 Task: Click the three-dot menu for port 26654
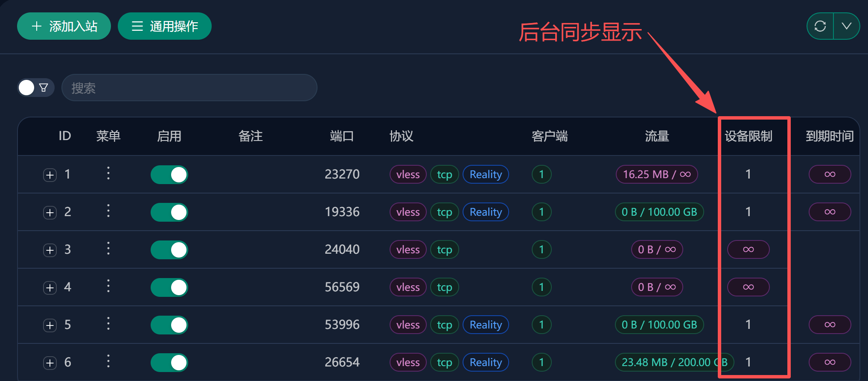108,361
